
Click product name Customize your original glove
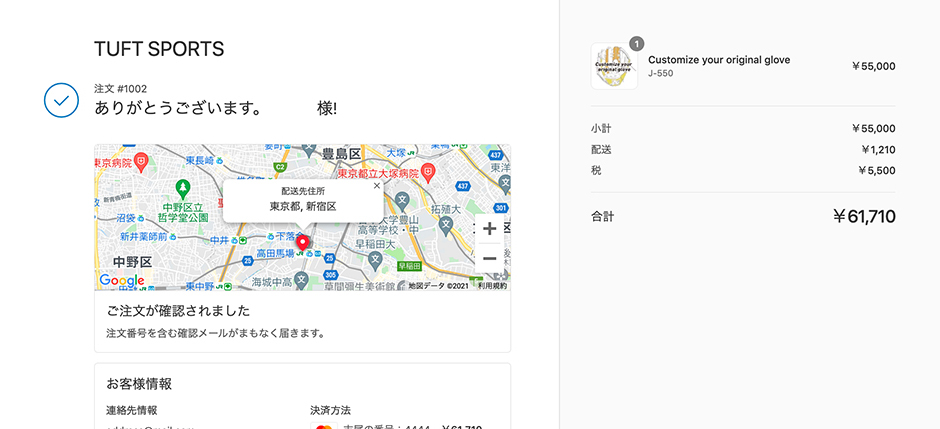[x=719, y=60]
